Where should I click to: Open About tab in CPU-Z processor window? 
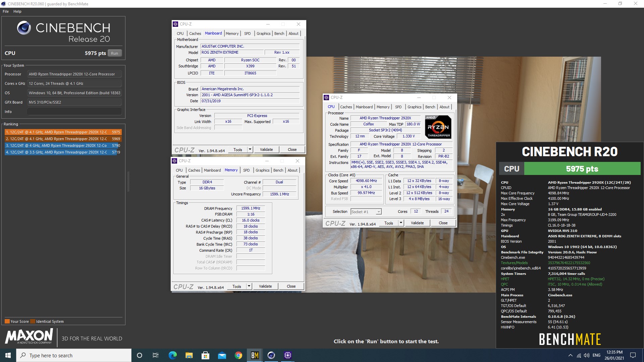(x=444, y=107)
